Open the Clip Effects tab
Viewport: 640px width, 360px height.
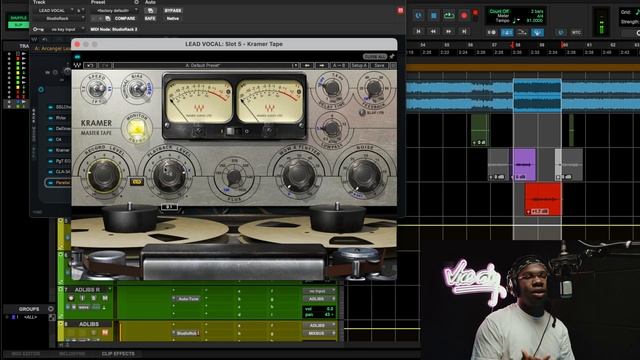tap(118, 354)
